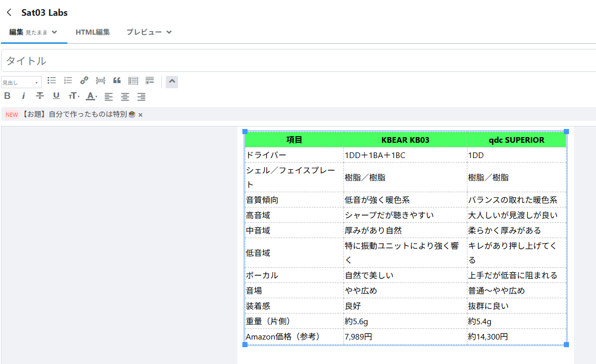Go back using the arrow beside Sat03 Labs
This screenshot has width=596, height=364.
point(9,12)
